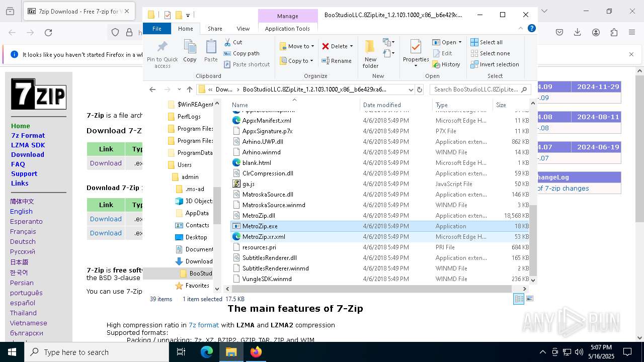Screen dimensions: 644x362
Task: Click the Edit ribbon button
Action: pyautogui.click(x=442, y=53)
